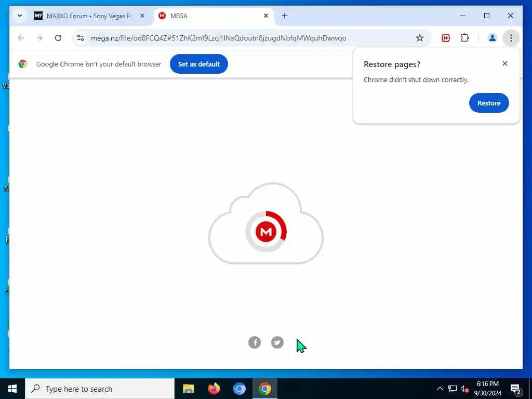Click the Chrome logo in default browser bar
Screen dimensions: 532x399
click(x=23, y=64)
